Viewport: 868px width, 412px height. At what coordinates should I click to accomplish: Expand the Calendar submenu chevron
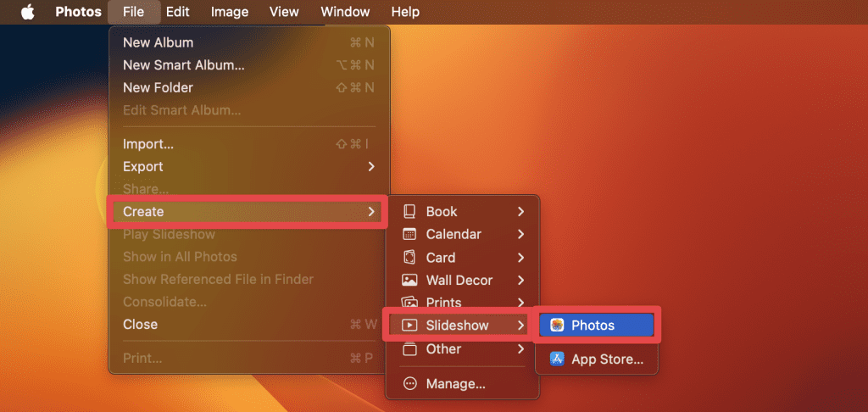point(521,235)
